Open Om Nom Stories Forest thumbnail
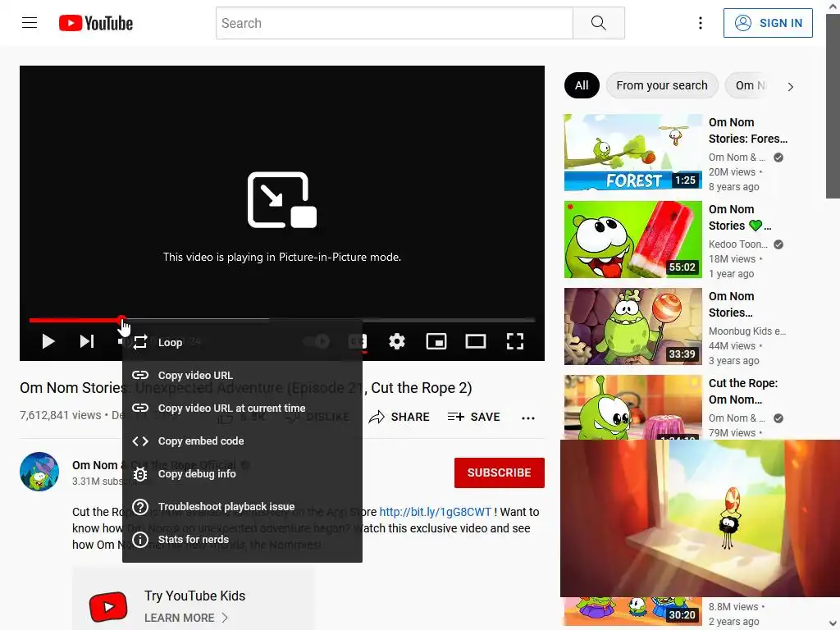 point(632,153)
